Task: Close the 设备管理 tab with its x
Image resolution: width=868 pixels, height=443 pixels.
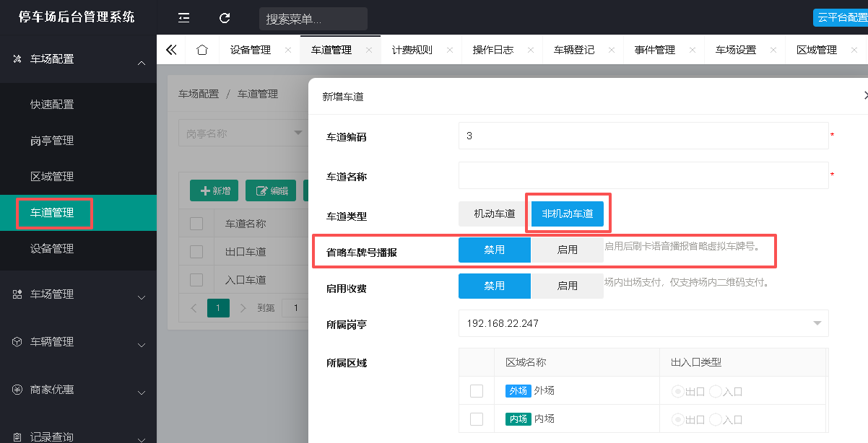Action: pos(288,50)
